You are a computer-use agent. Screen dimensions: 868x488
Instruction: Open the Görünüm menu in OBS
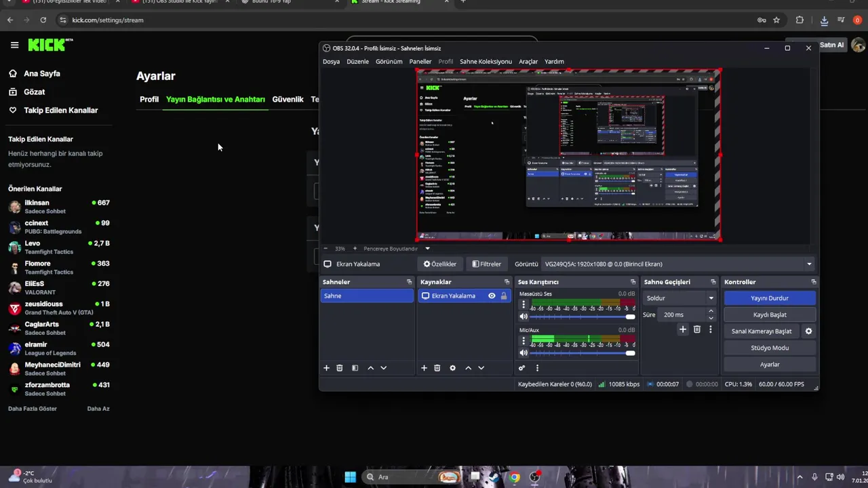click(x=389, y=62)
